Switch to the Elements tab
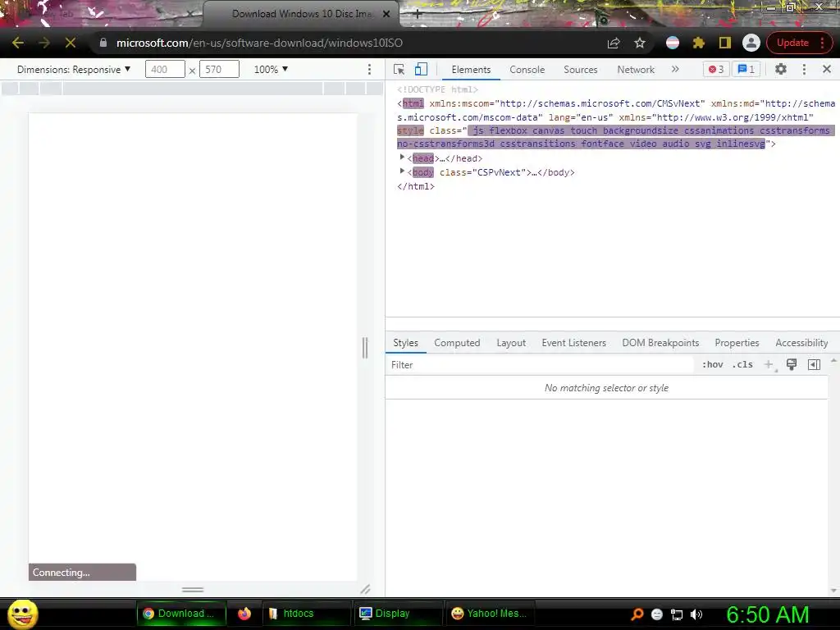The image size is (840, 630). click(x=471, y=70)
